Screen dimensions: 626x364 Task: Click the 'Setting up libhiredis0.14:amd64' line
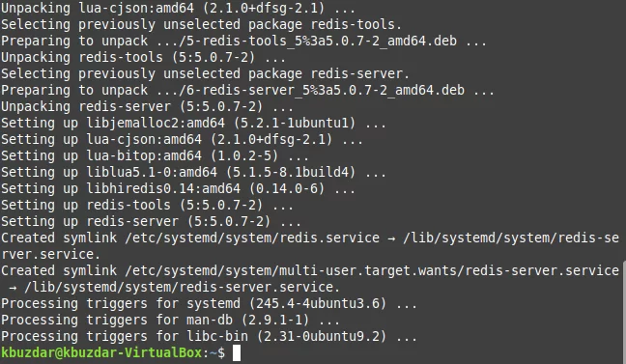178,189
